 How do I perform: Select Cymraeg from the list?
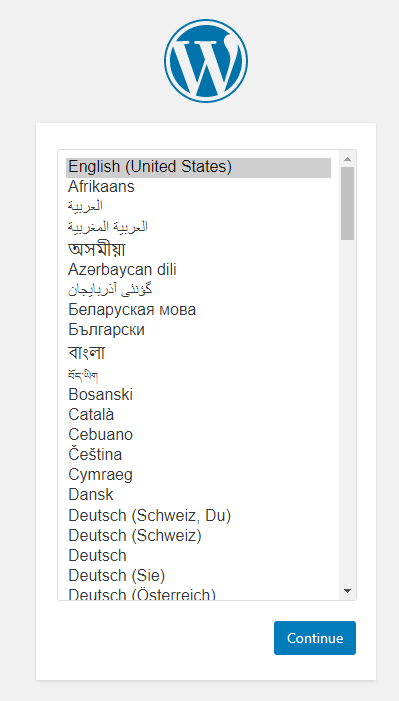coord(199,475)
